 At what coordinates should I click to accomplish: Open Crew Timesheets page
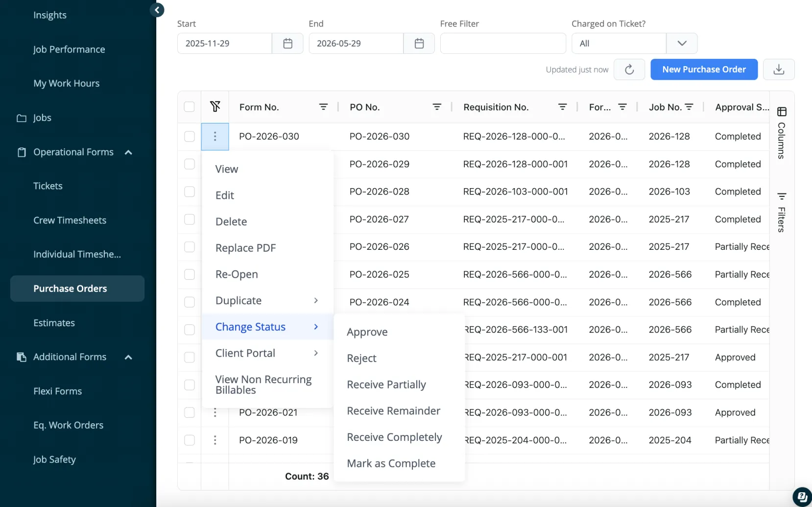(70, 220)
